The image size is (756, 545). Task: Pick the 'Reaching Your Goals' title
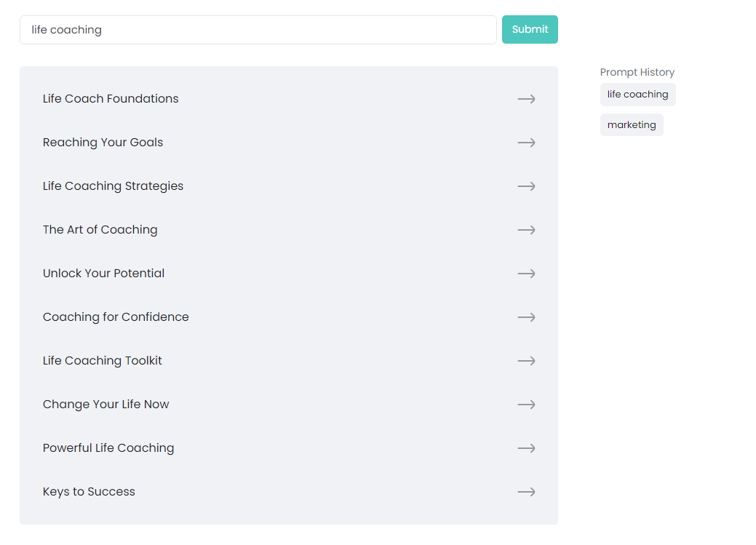pyautogui.click(x=103, y=143)
